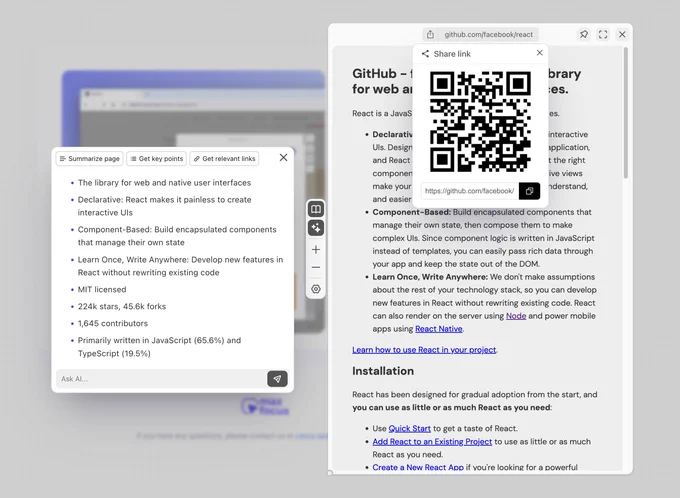Click the preview window vertical scrollbar

click(x=625, y=113)
